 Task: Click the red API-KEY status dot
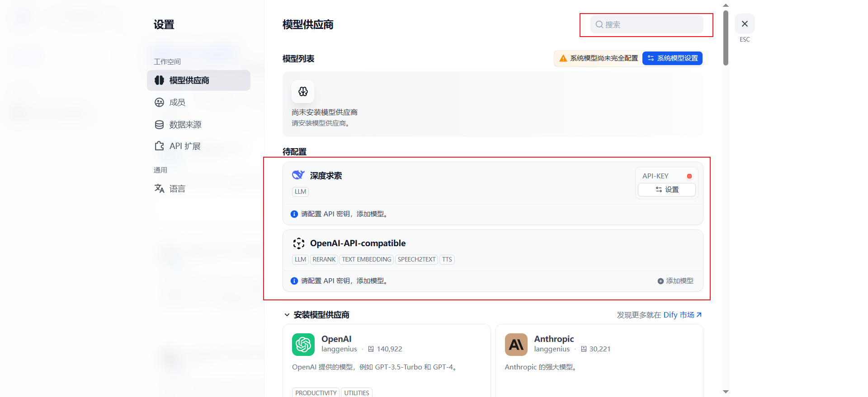(689, 176)
